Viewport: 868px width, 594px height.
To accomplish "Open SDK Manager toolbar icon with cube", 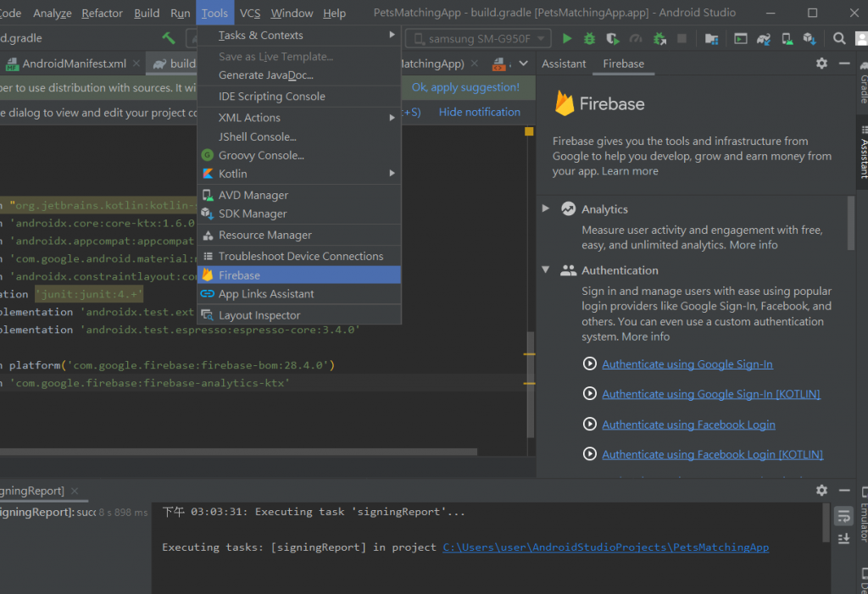I will (810, 39).
